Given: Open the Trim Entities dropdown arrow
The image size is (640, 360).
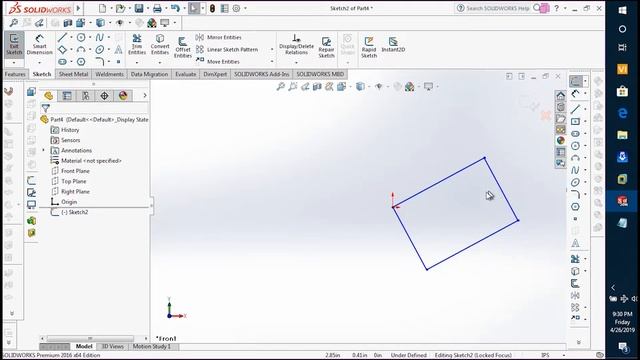Looking at the screenshot, I should click(x=137, y=63).
